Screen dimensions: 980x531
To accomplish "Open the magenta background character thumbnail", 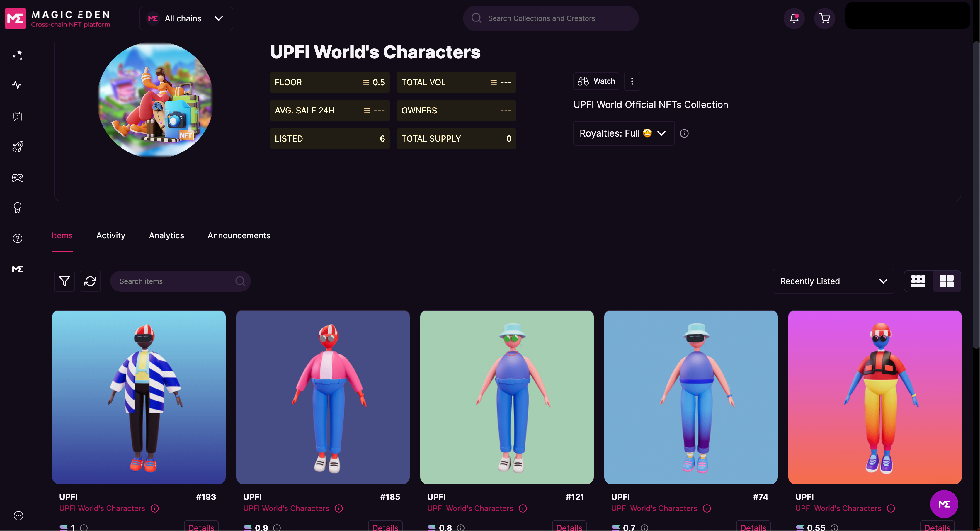I will (875, 397).
